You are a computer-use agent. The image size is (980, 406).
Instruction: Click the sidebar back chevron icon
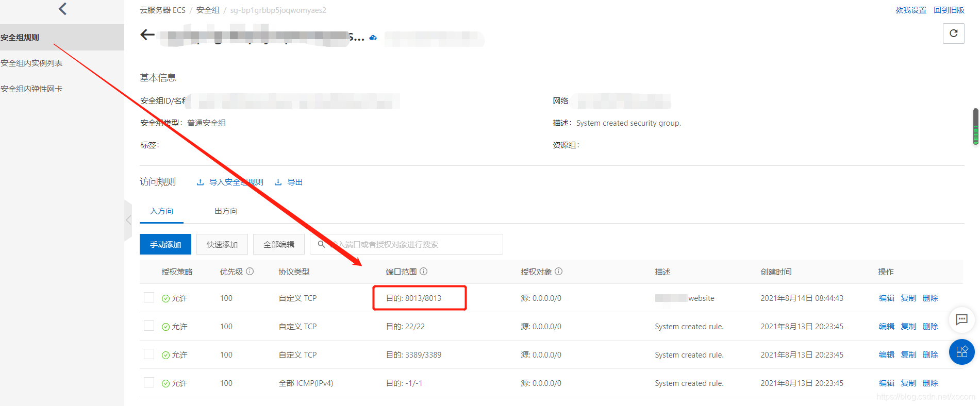62,9
